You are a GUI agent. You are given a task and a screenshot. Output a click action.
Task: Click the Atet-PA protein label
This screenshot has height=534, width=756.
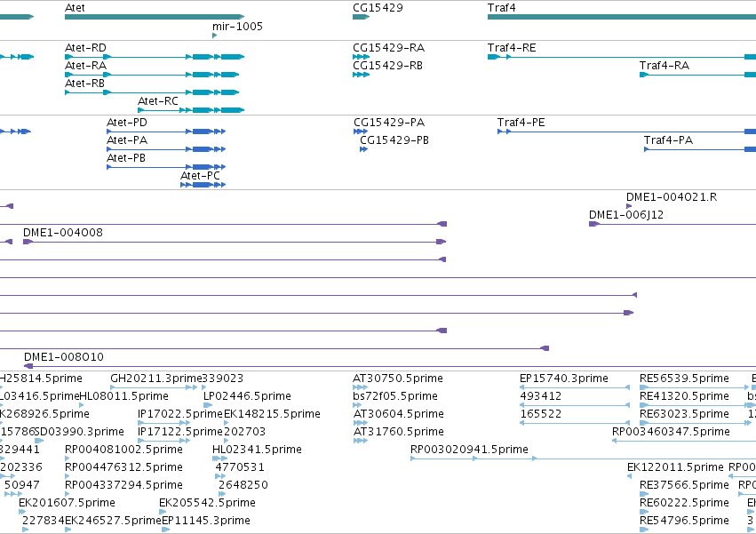[x=127, y=140]
